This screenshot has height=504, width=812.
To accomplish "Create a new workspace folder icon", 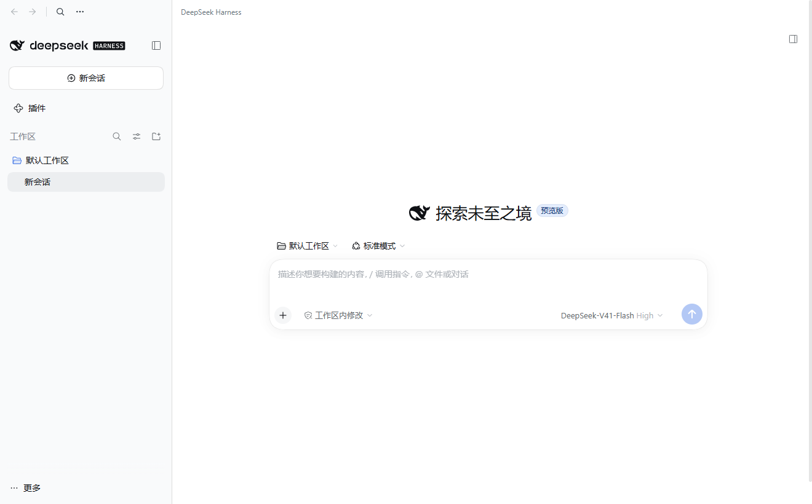I will [x=156, y=136].
